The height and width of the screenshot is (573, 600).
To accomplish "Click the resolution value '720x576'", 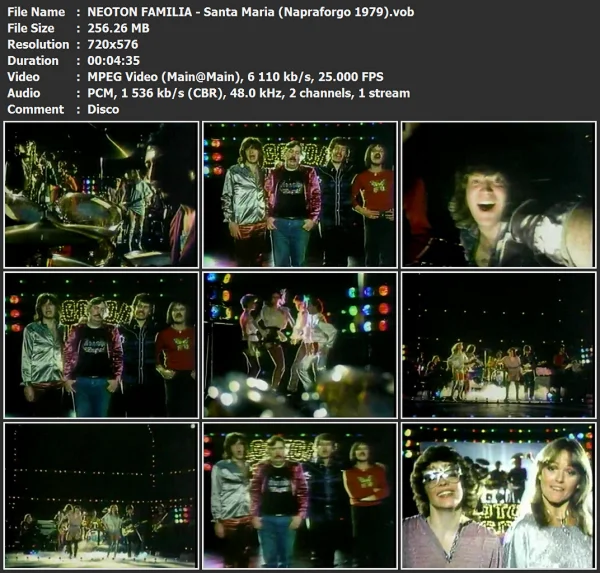I will coord(112,44).
